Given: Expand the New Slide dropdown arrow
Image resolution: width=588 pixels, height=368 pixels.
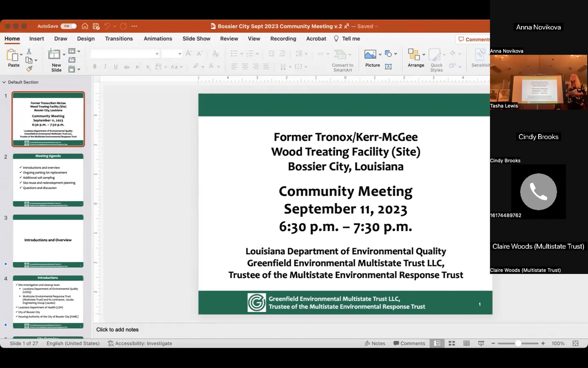Looking at the screenshot, I should (64, 54).
